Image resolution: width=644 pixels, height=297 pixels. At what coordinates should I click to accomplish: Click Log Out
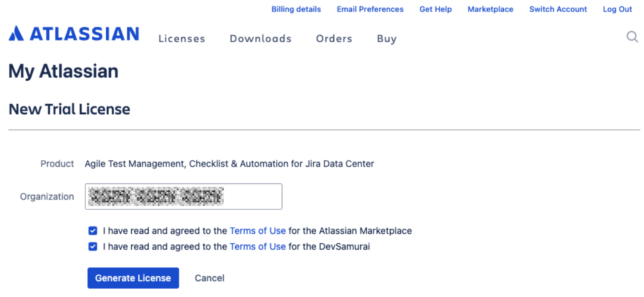[617, 9]
